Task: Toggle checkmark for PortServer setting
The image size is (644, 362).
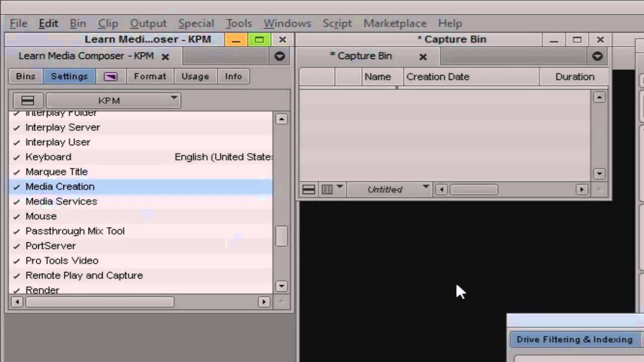Action: pyautogui.click(x=17, y=246)
